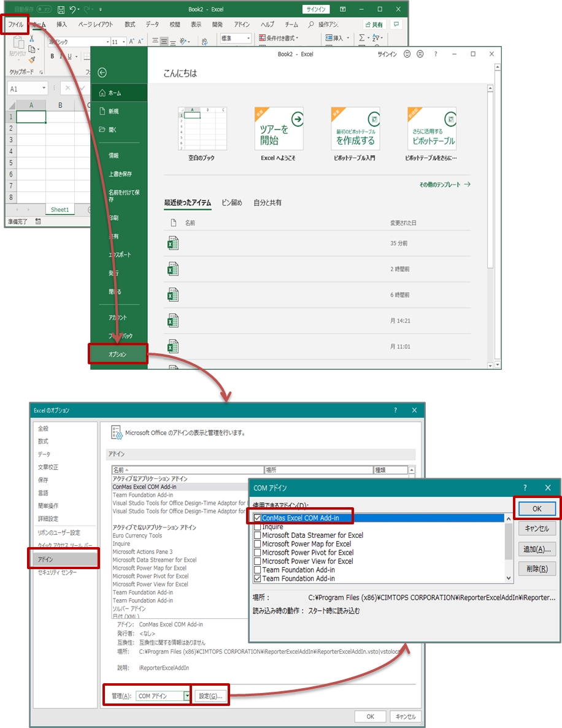This screenshot has width=562, height=728.
Task: Check the Microsoft Power Pivot for Excel box
Action: pos(258,553)
